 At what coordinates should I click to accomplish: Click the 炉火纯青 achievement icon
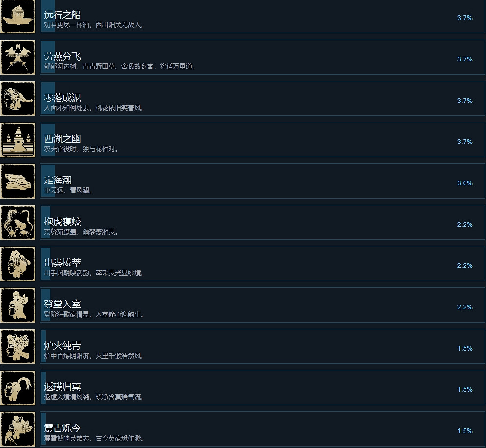(x=18, y=346)
